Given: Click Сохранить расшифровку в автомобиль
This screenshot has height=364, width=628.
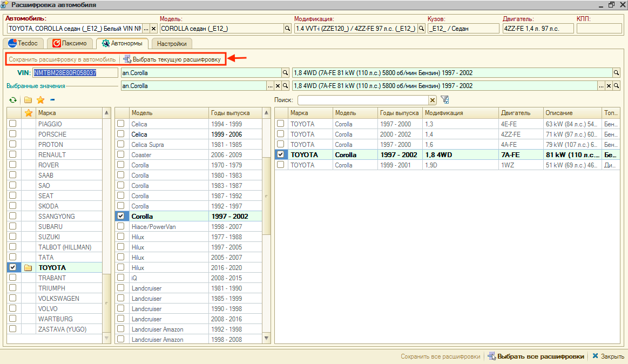Looking at the screenshot, I should click(x=62, y=59).
